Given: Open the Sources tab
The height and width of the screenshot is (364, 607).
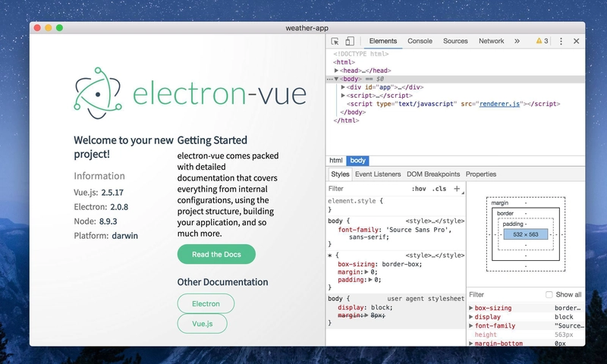Looking at the screenshot, I should click(455, 41).
